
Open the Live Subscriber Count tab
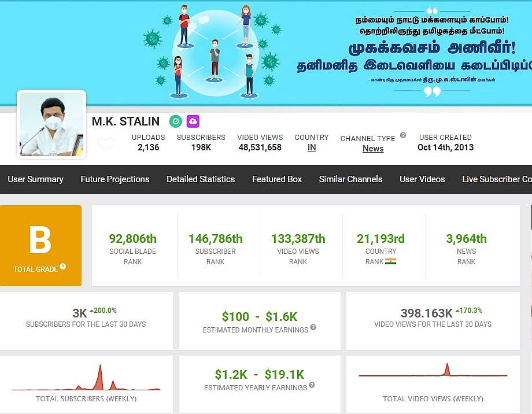click(x=496, y=179)
